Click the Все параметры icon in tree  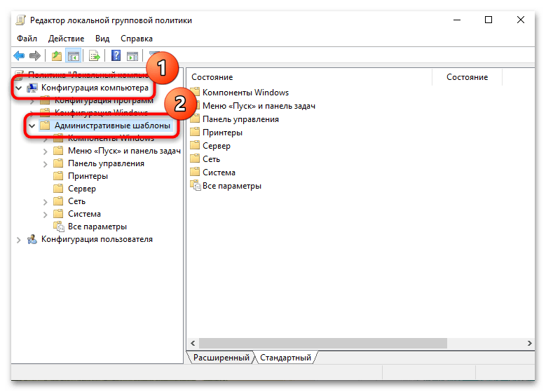[x=59, y=227]
